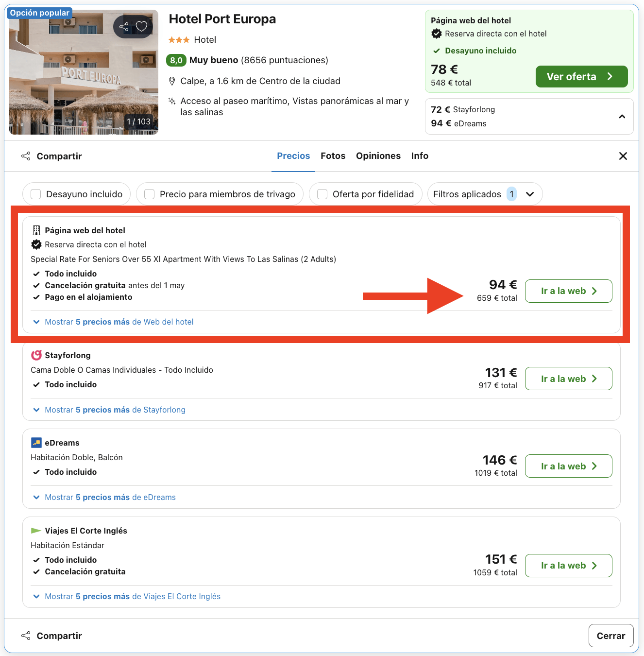Click the share icon beside bottom Compartir label
Screen dimensions: 644x656
pyautogui.click(x=25, y=636)
